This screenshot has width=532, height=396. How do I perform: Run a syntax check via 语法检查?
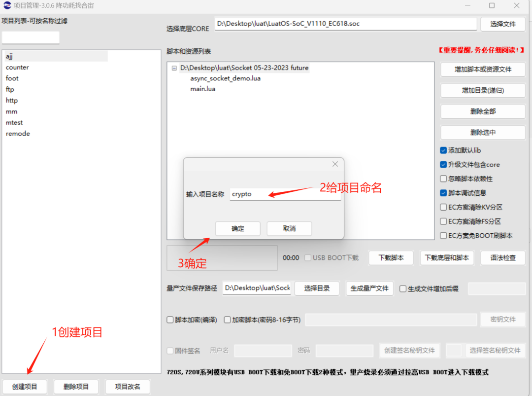click(503, 257)
